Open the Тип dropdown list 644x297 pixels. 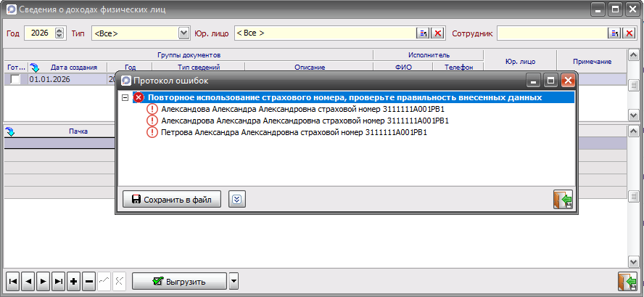click(x=183, y=33)
